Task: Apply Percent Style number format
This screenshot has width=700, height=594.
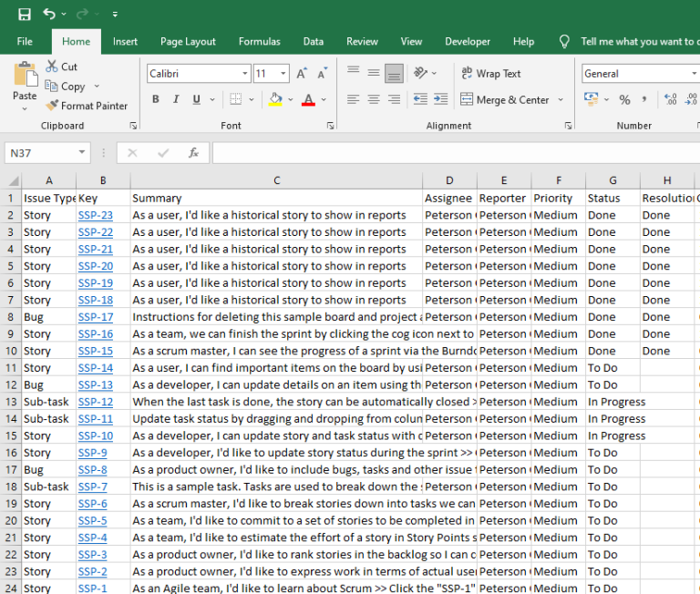Action: (624, 99)
